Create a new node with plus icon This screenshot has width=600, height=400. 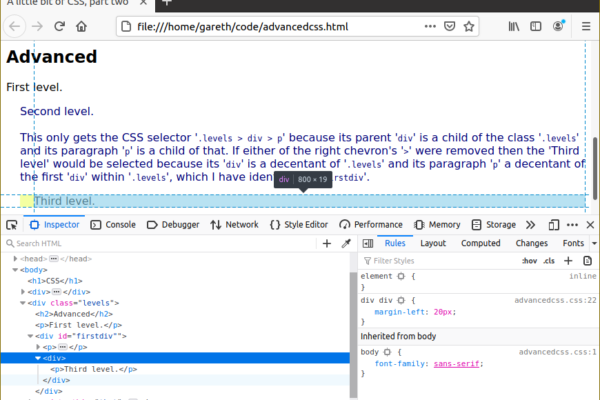coord(327,243)
